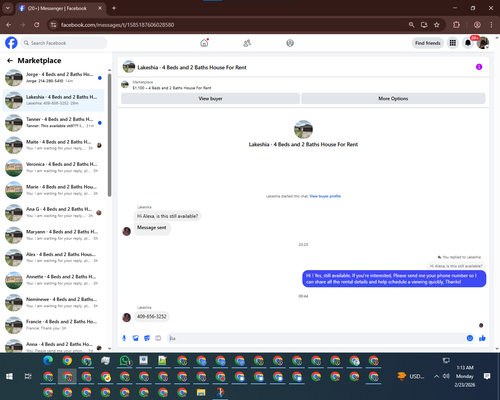Open the Facebook Home feed icon
Viewport: 500px width, 400px height.
pos(204,43)
